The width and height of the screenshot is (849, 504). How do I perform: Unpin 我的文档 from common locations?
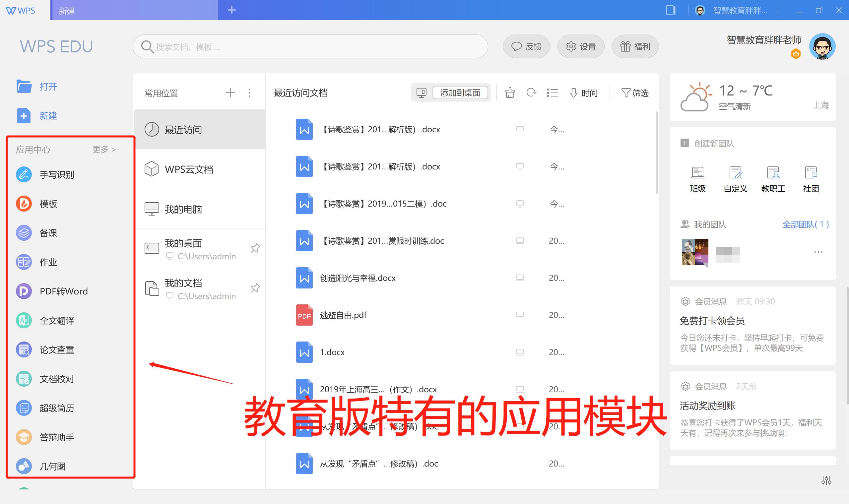coord(256,288)
